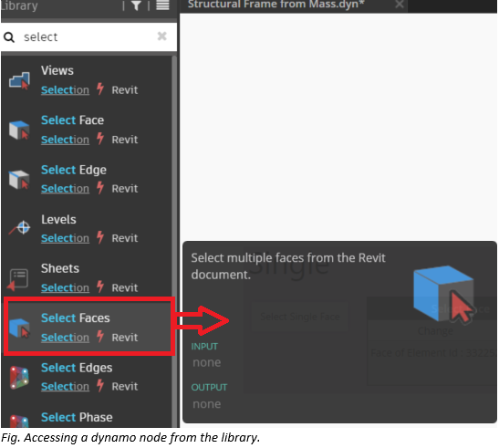Screen dimensions: 499x448
Task: Click the INPUT label in tooltip
Action: pyautogui.click(x=204, y=347)
